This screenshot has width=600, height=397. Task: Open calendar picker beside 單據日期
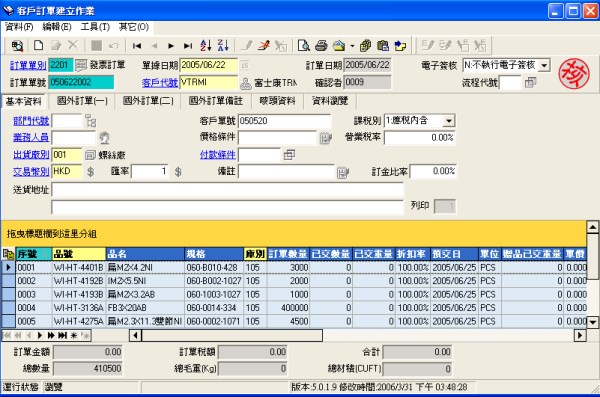click(x=245, y=65)
